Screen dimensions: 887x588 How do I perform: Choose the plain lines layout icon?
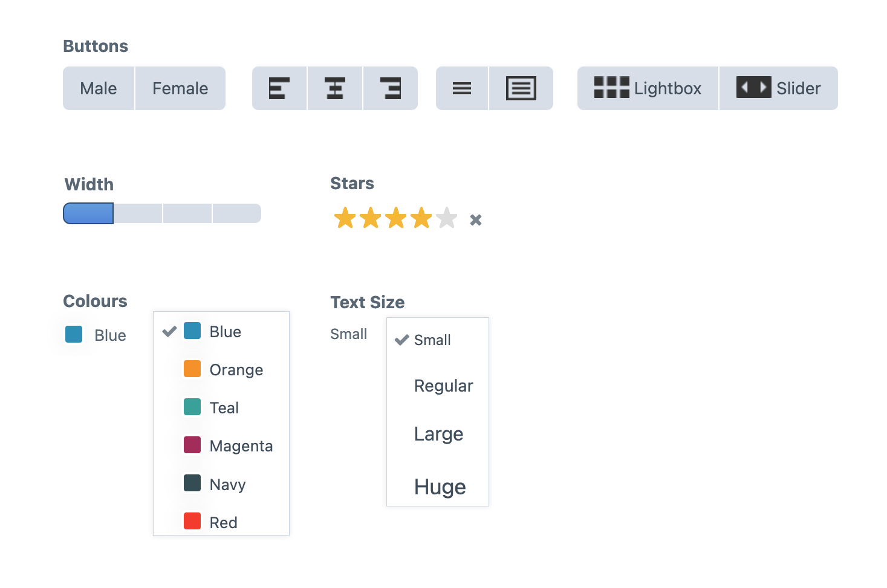coord(462,88)
